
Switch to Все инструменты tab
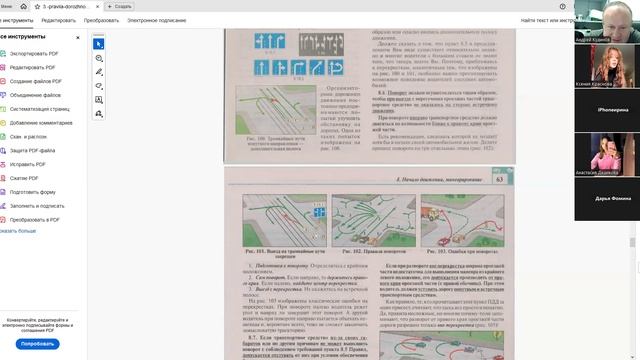pyautogui.click(x=16, y=20)
